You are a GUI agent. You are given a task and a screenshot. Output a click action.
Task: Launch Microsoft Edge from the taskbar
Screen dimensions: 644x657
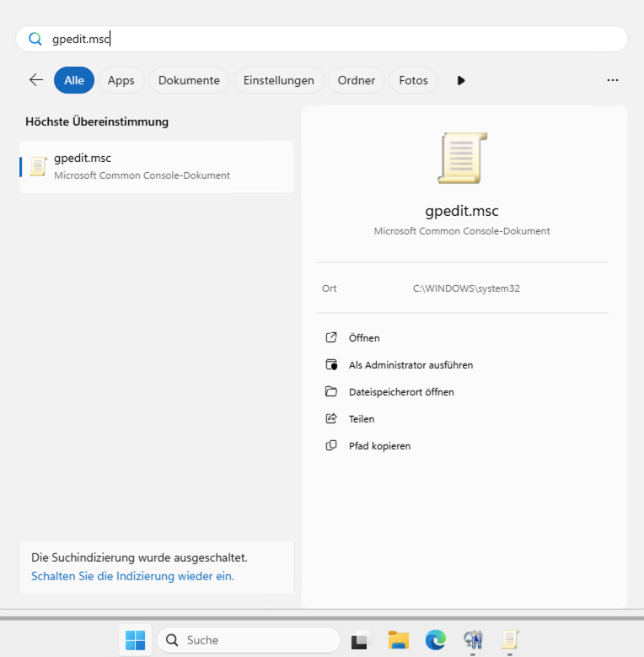tap(435, 640)
